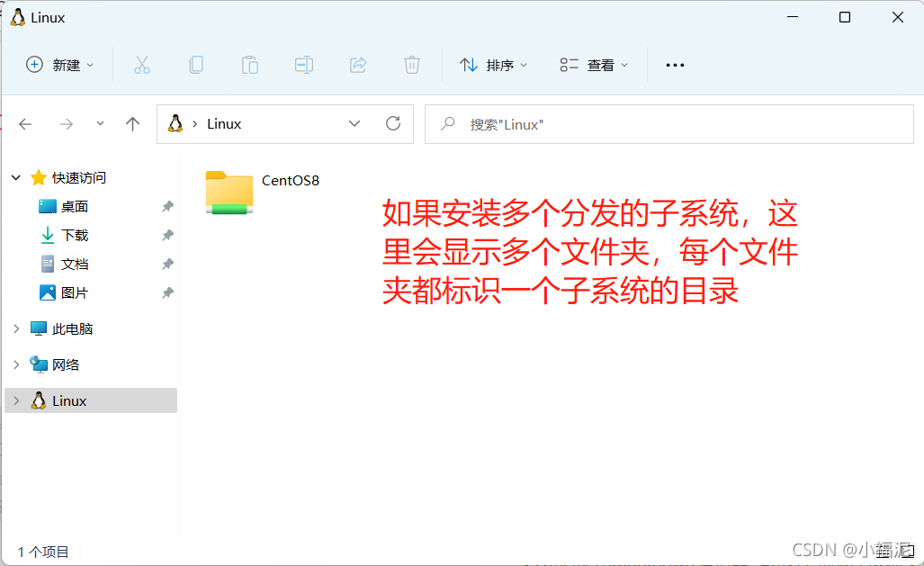Click the Share icon in toolbar
This screenshot has width=924, height=566.
[x=358, y=65]
